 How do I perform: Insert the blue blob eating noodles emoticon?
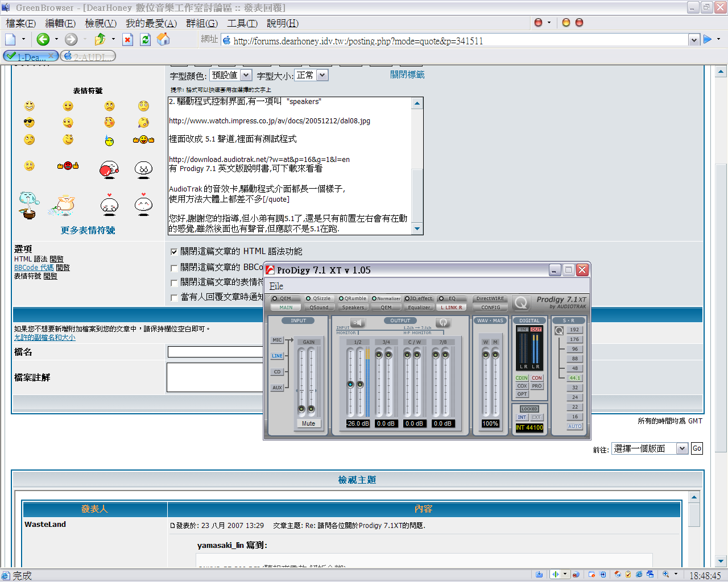28,205
